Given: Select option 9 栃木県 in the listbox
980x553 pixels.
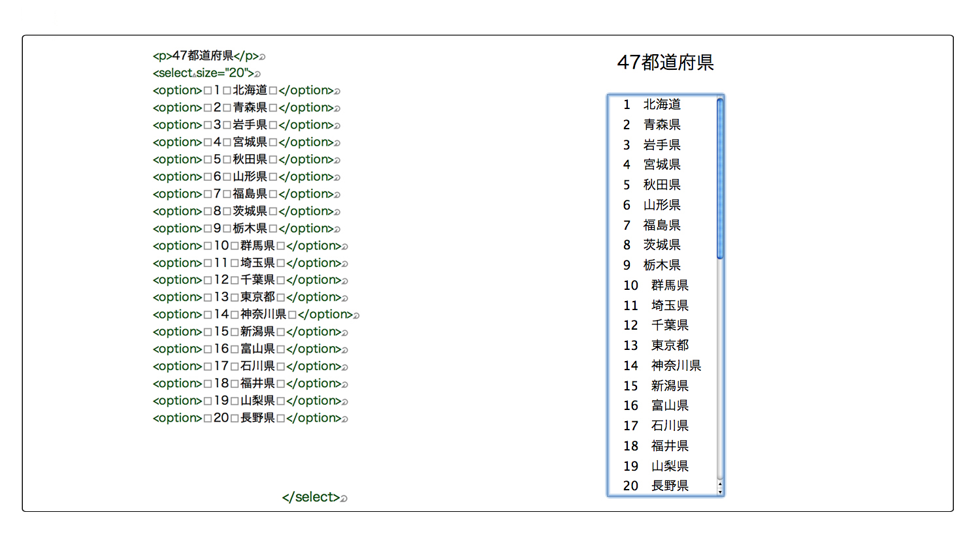Looking at the screenshot, I should coord(662,265).
